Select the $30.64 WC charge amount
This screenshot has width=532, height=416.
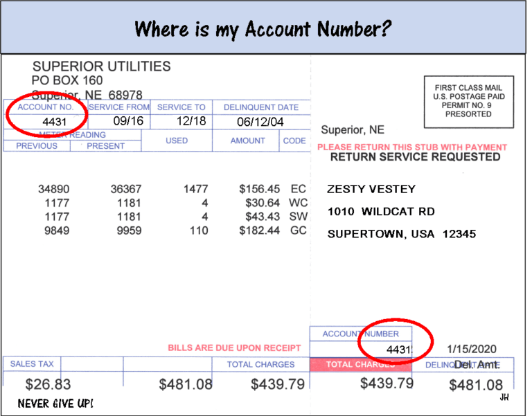pos(263,203)
